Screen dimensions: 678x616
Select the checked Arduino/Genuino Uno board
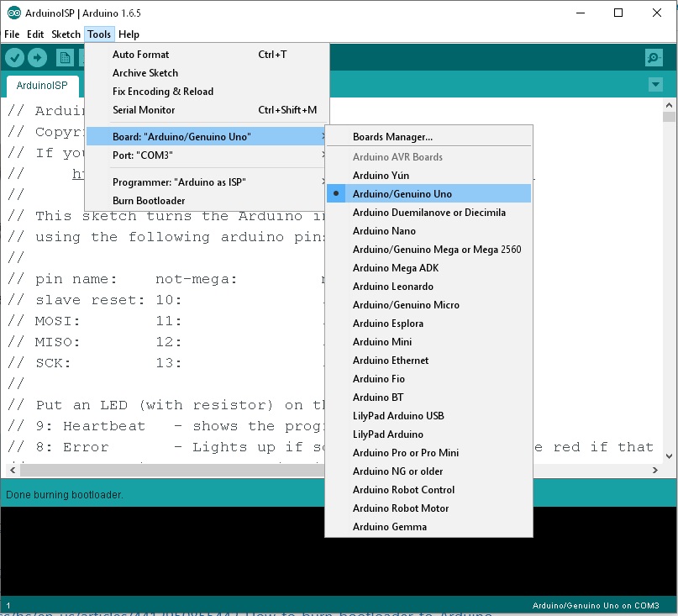click(428, 194)
